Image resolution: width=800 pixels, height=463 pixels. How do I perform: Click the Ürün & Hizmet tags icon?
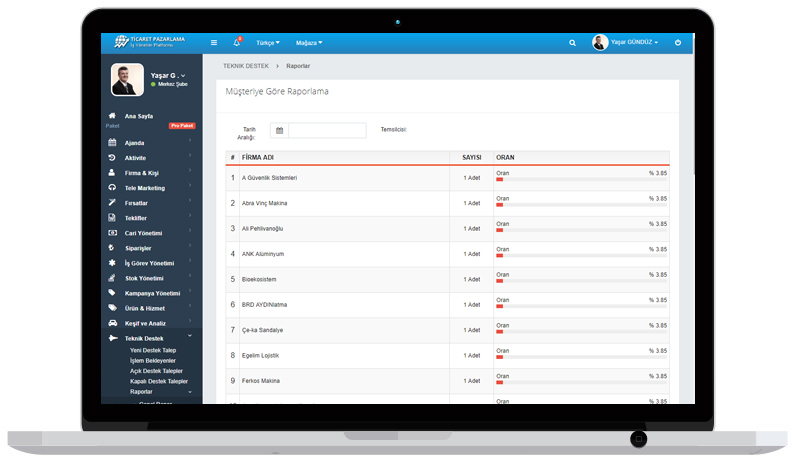point(112,308)
